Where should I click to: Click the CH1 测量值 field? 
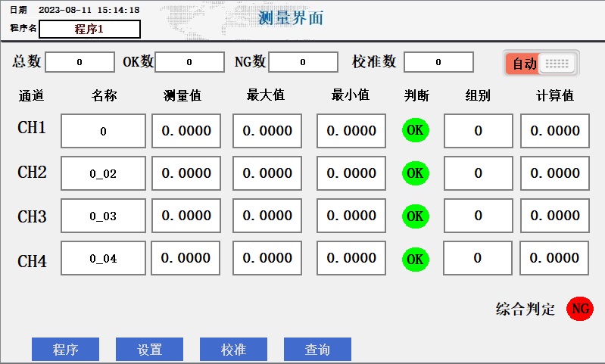point(186,131)
